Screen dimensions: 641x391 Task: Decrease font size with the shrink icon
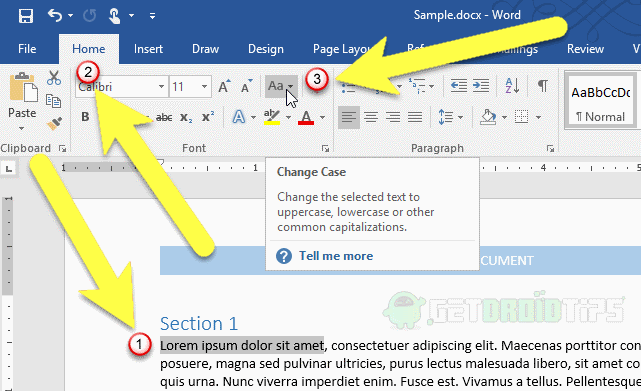[x=246, y=86]
